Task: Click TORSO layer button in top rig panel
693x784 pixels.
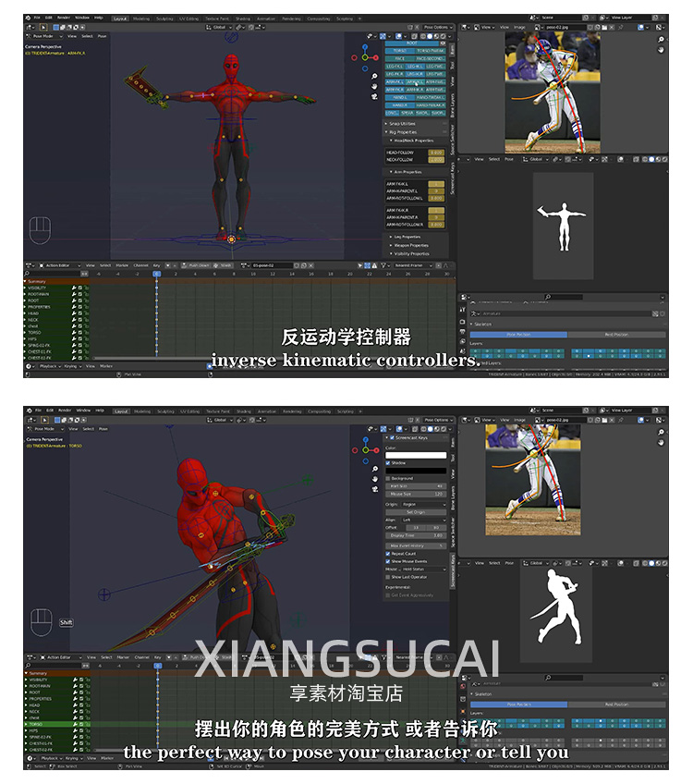Action: (x=399, y=51)
